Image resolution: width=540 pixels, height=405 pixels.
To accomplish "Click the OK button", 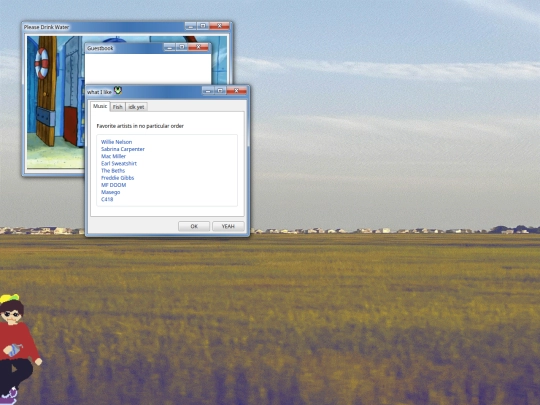I will click(194, 226).
